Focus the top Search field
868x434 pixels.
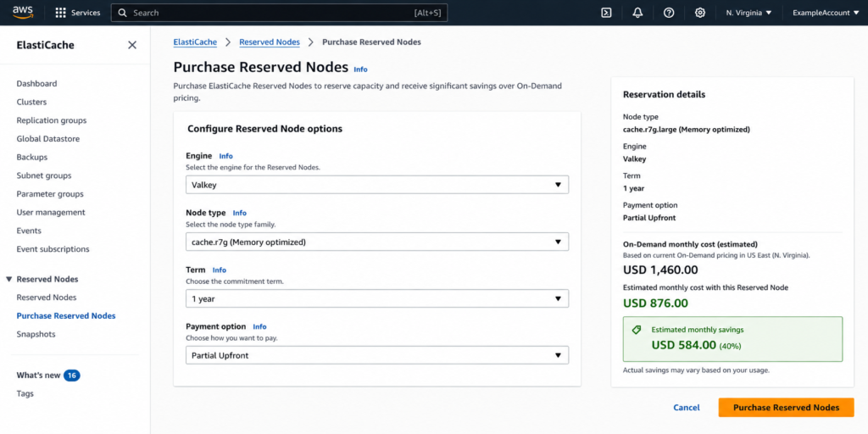279,13
